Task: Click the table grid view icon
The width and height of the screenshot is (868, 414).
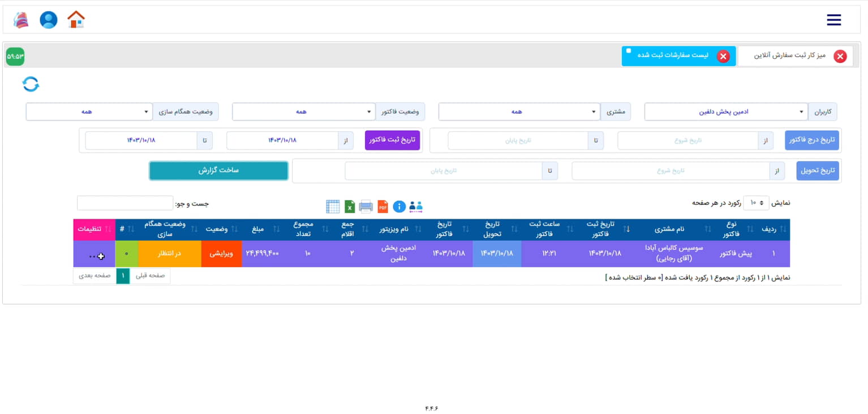Action: [x=333, y=207]
